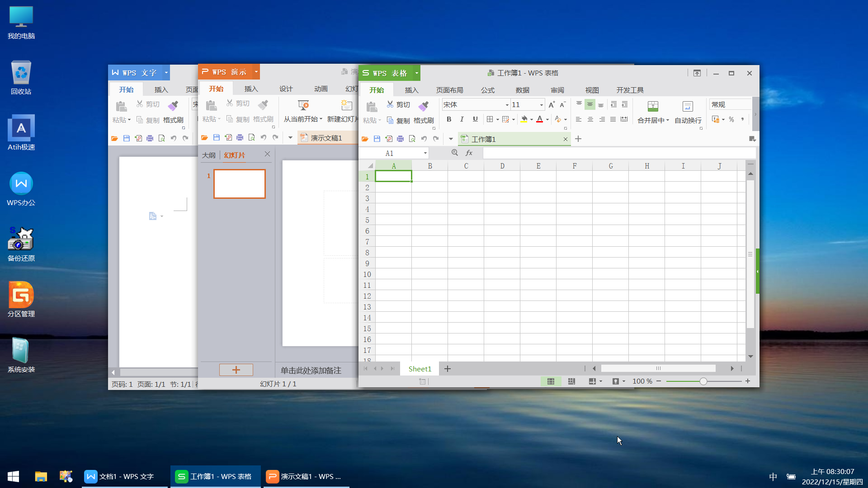
Task: Switch to page break preview view icon
Action: point(571,381)
